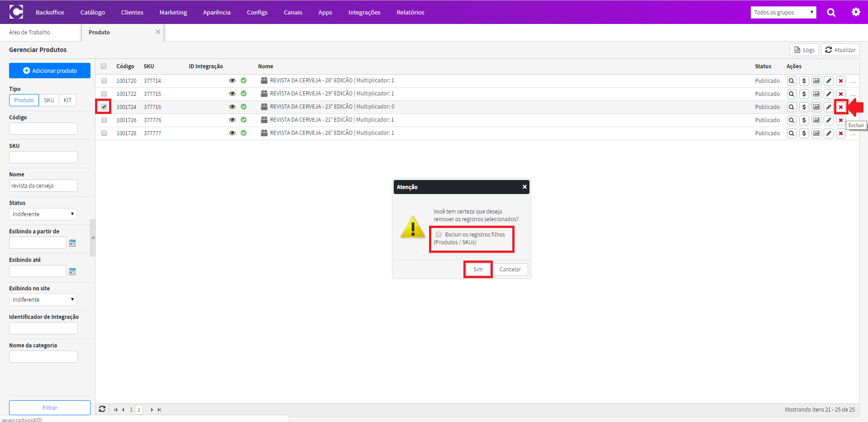Toggle select-all checkbox in table header
This screenshot has height=422, width=868.
[104, 66]
